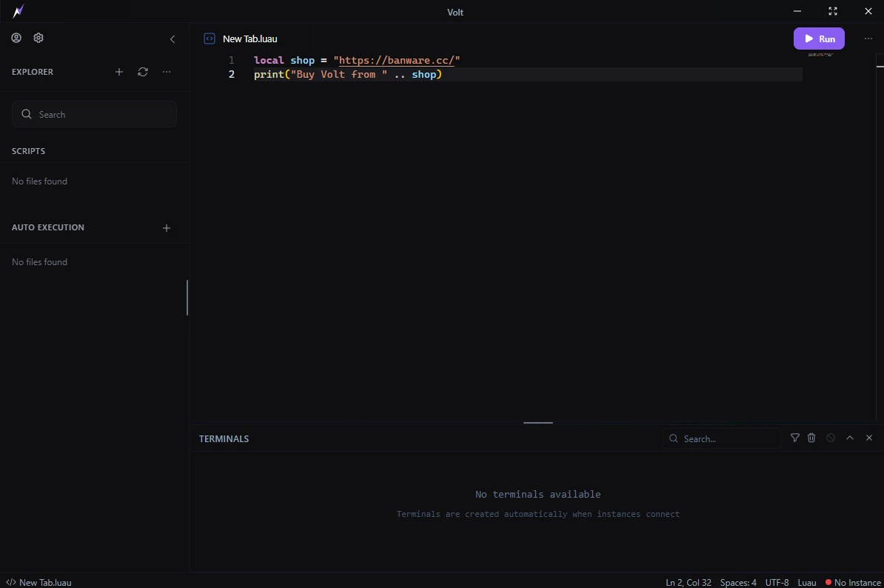Click line number 1 in editor gutter
The image size is (884, 588).
pyautogui.click(x=231, y=60)
